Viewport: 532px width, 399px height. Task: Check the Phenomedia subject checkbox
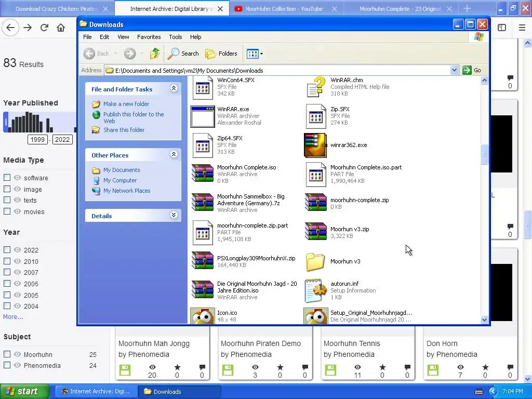tap(7, 365)
